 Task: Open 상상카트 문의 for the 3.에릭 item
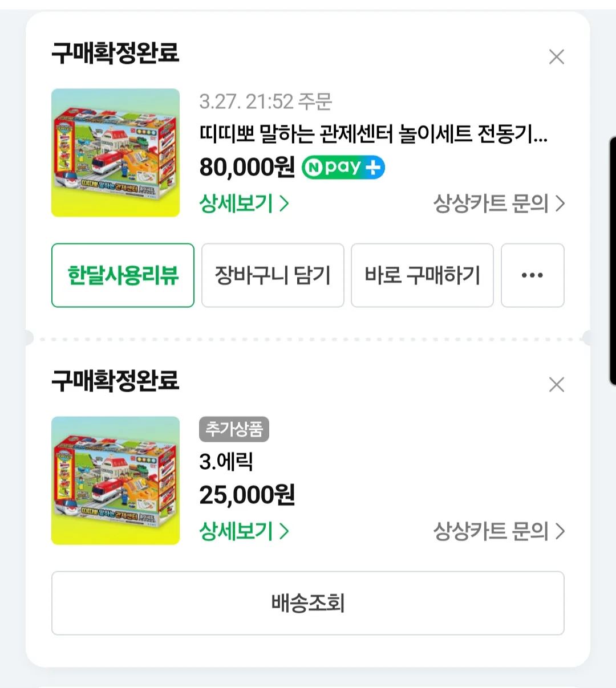click(499, 531)
